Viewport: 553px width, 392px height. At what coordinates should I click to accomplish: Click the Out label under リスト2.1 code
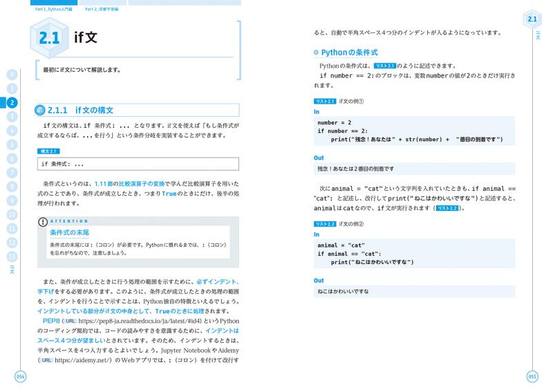(319, 158)
